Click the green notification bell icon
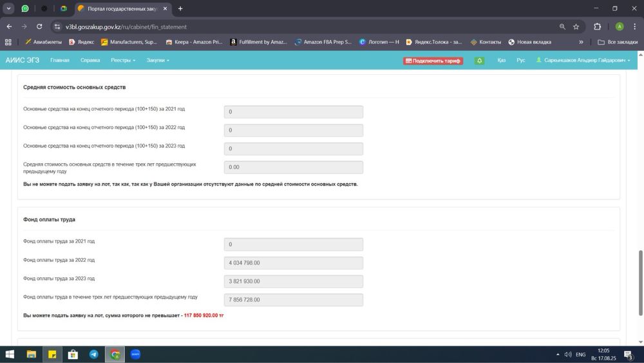Viewport: 644px width, 363px height. pos(479,61)
